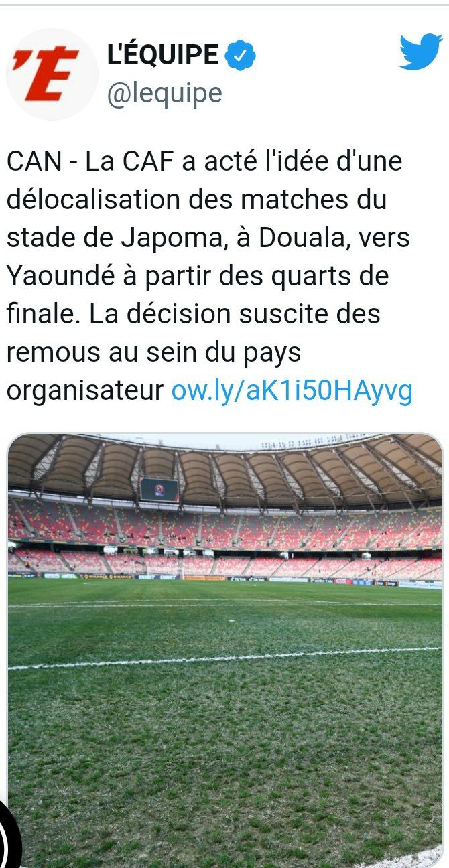The image size is (449, 868).
Task: Click the word "organisateur" before the link
Action: pyautogui.click(x=85, y=391)
